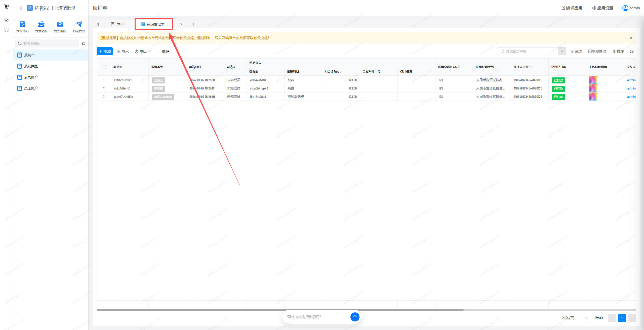The height and width of the screenshot is (330, 644).
Task: Open admin link in row uumf7s4kd5jq
Action: pyautogui.click(x=631, y=97)
